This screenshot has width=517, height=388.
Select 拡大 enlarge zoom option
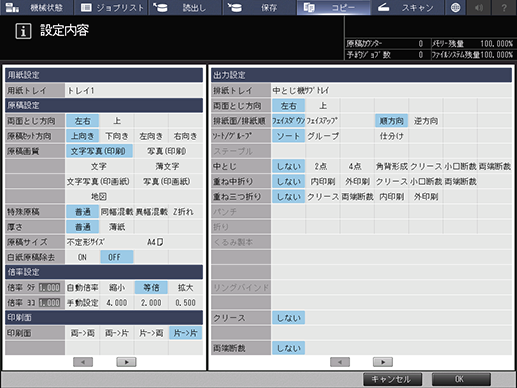click(x=186, y=287)
